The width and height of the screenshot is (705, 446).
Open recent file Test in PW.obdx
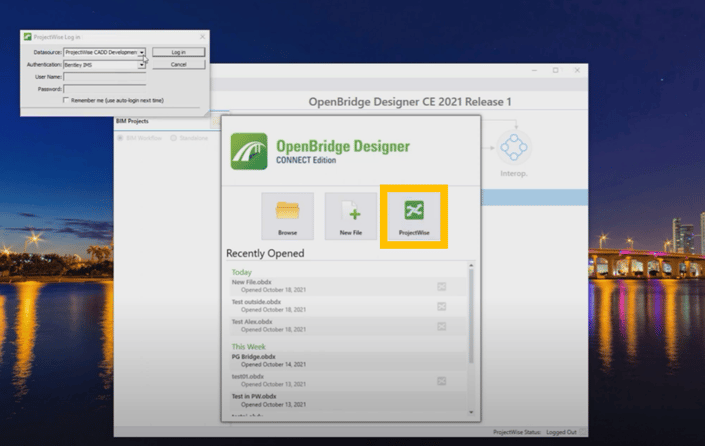coord(348,400)
